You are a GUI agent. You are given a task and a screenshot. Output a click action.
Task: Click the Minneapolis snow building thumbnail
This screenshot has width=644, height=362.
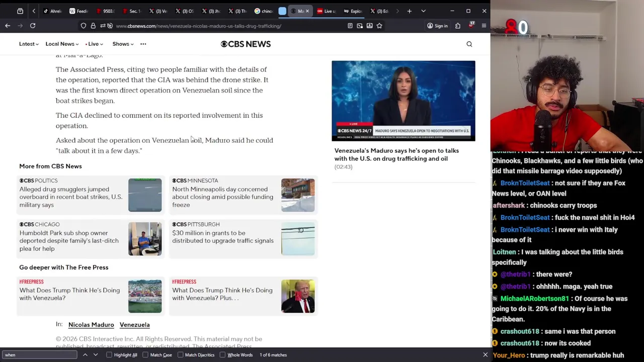click(298, 195)
